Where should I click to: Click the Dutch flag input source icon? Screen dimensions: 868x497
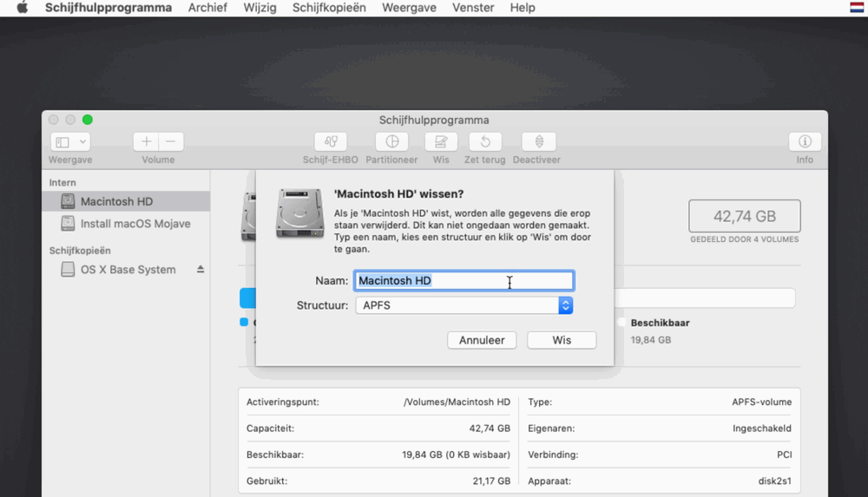857,7
